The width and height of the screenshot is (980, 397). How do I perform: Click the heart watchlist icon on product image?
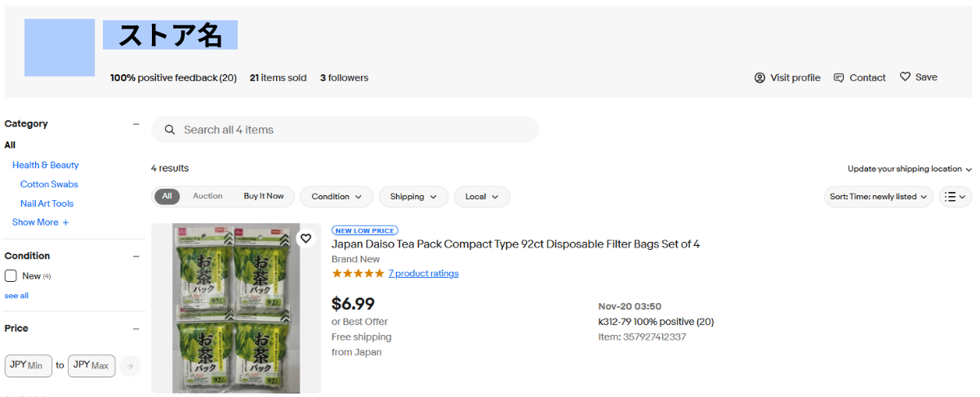point(305,239)
